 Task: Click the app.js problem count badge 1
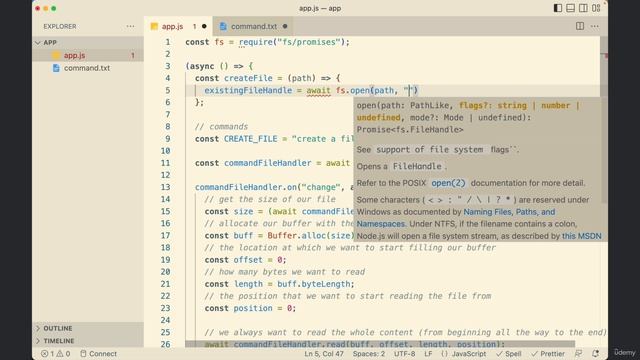(x=133, y=55)
